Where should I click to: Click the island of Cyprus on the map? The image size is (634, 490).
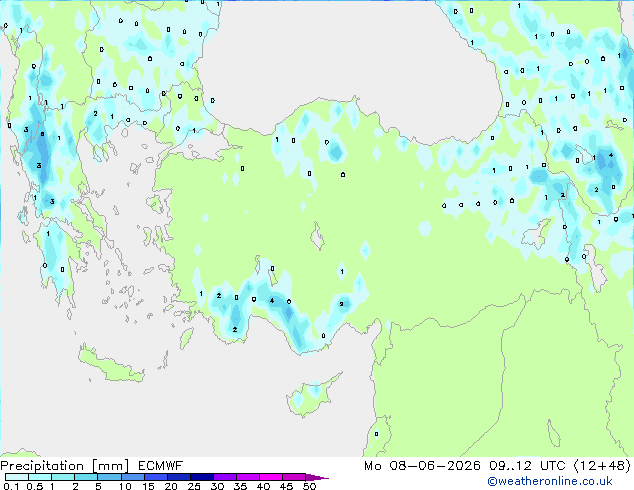tap(312, 396)
